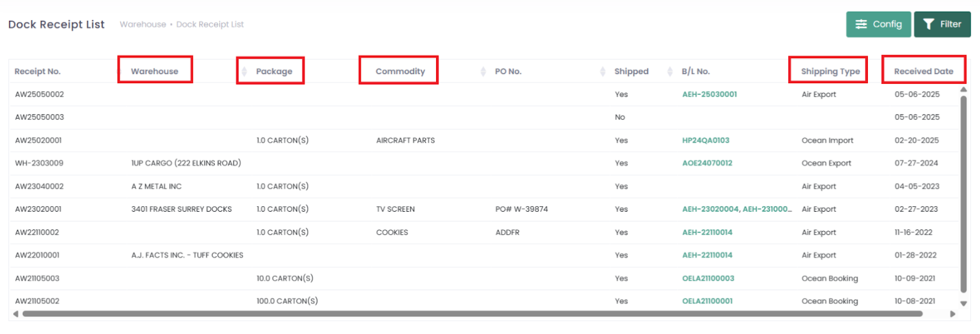This screenshot has height=334, width=980.
Task: Sort the table by the Received Date header
Action: tap(923, 71)
